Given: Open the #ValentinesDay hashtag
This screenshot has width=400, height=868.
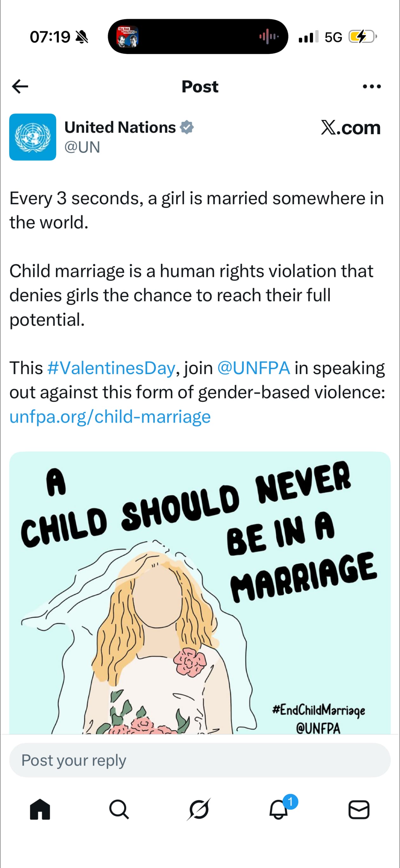Looking at the screenshot, I should coord(111,368).
